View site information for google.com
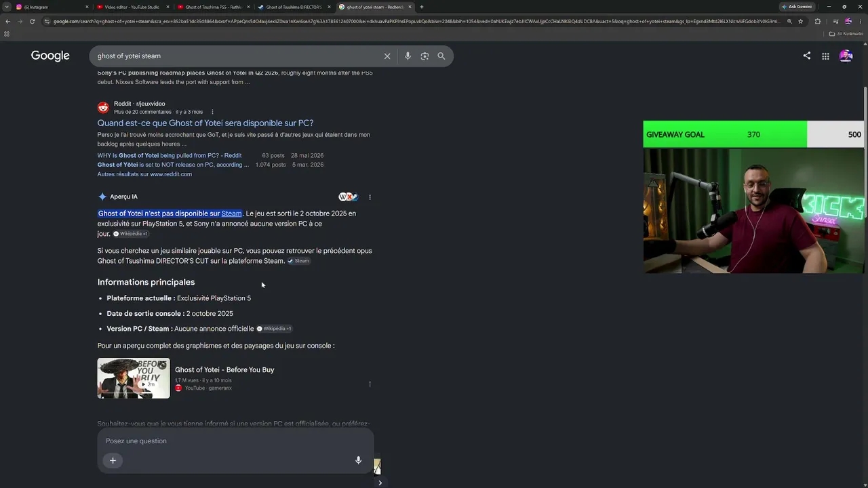This screenshot has width=868, height=488. point(47,21)
